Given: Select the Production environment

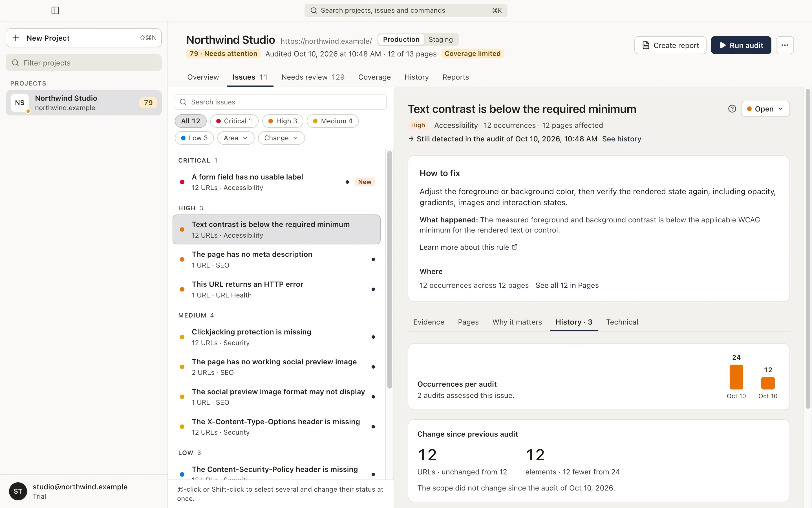Looking at the screenshot, I should pos(401,39).
